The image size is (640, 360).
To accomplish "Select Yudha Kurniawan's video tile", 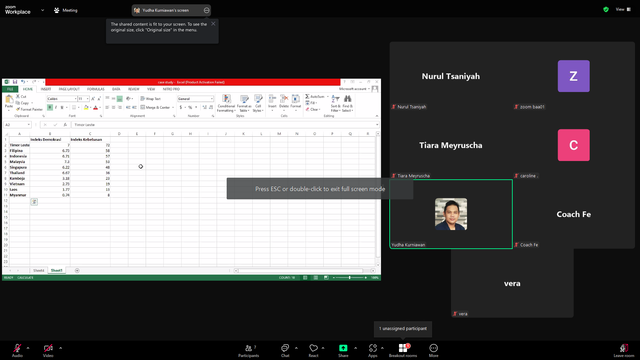I will [451, 214].
